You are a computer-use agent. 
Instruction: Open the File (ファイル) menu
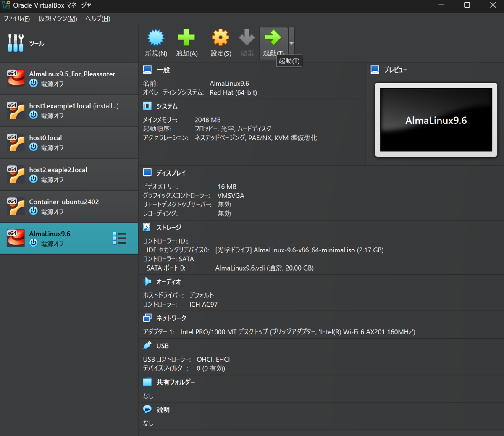click(x=17, y=18)
